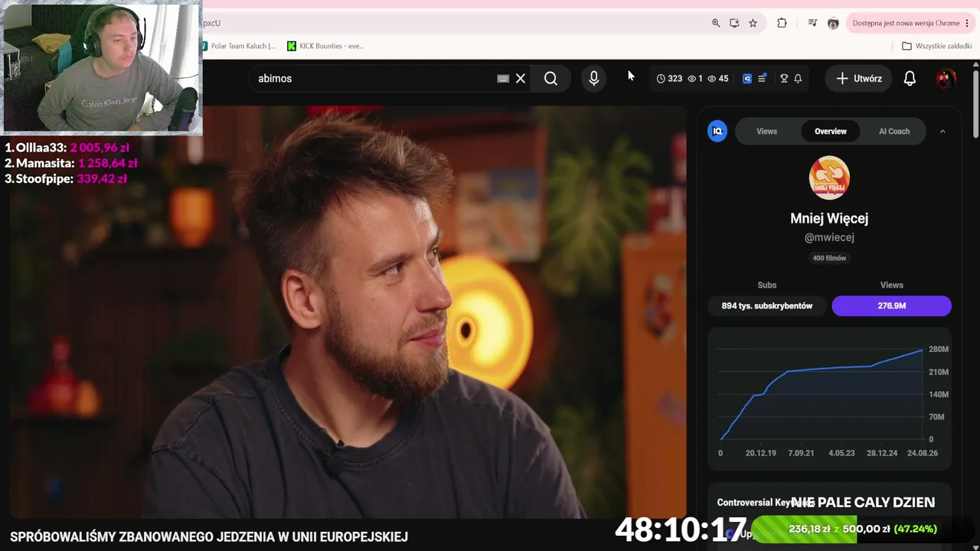
Task: Click the '280M' label on the views chart
Action: click(939, 349)
